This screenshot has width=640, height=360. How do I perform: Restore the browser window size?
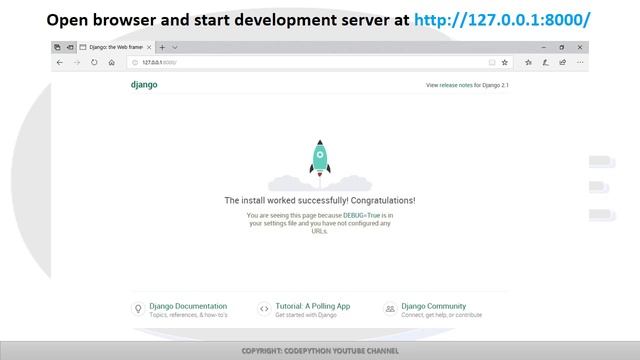(x=562, y=47)
